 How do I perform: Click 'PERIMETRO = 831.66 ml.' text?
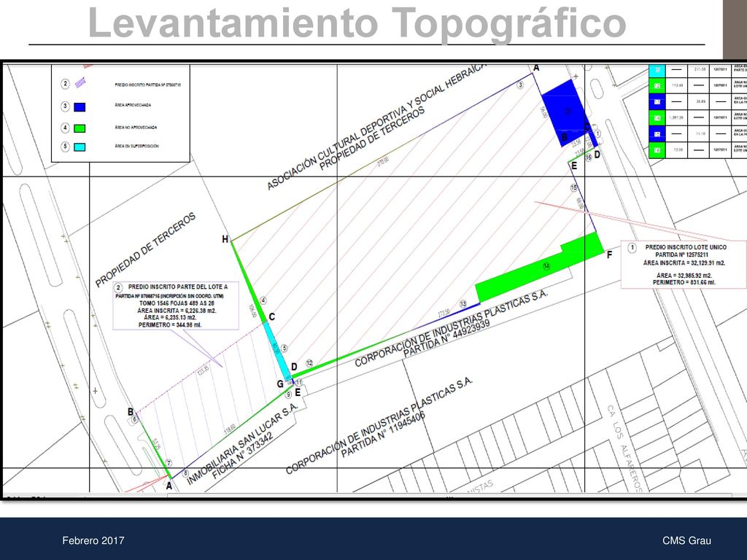(684, 282)
